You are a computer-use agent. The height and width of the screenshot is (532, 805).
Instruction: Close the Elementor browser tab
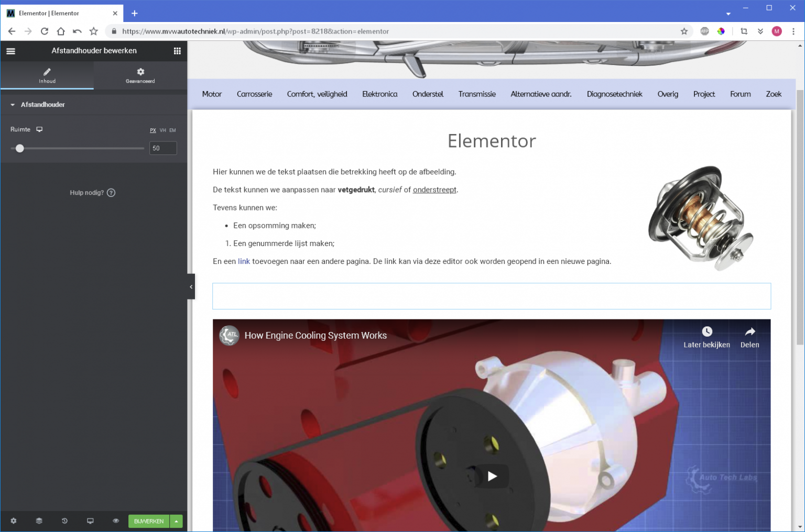coord(115,13)
